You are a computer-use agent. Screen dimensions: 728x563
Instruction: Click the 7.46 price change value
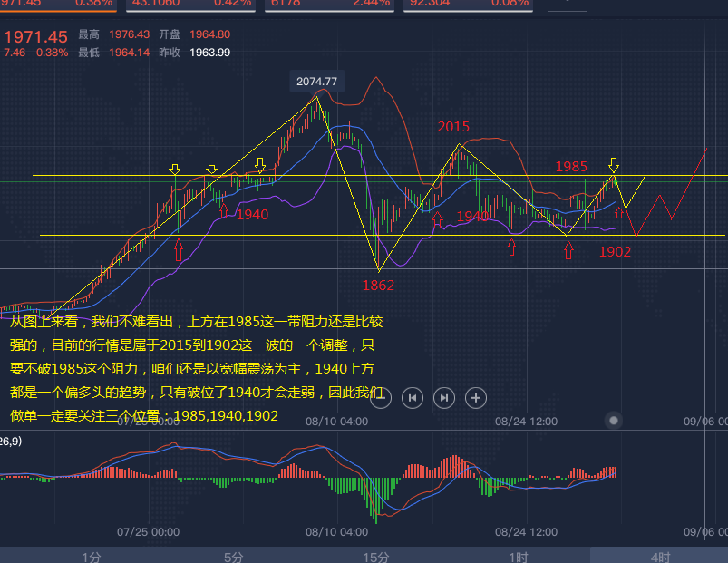15,53
